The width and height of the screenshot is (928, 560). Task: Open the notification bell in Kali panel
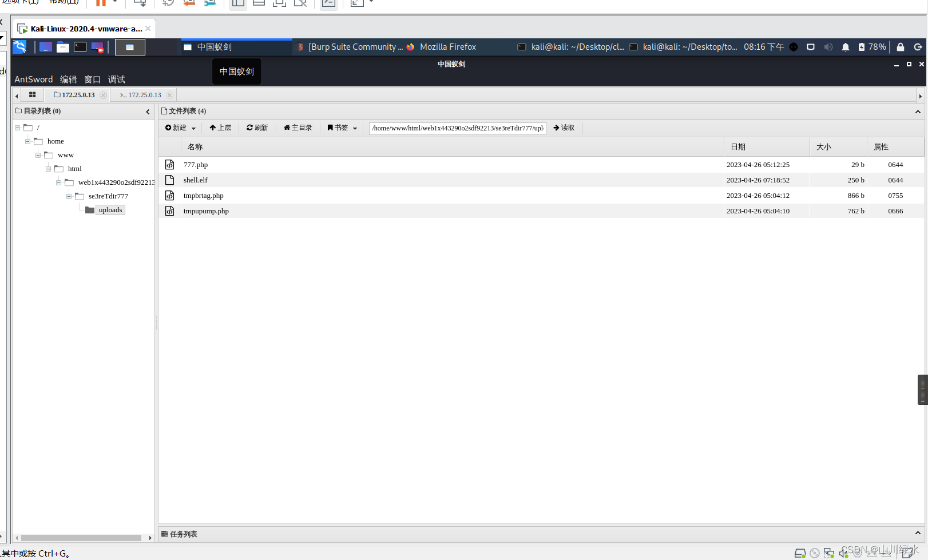846,47
